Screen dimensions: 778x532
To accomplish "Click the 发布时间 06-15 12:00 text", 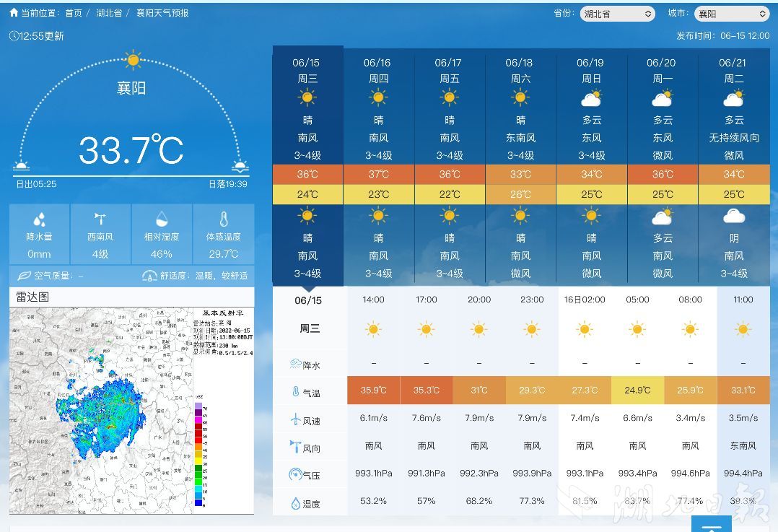I will point(723,36).
